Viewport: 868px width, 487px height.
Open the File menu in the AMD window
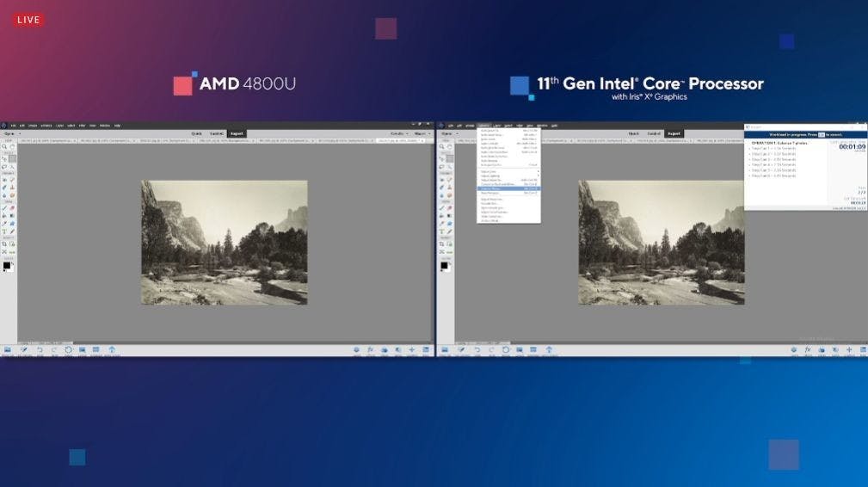tap(13, 125)
